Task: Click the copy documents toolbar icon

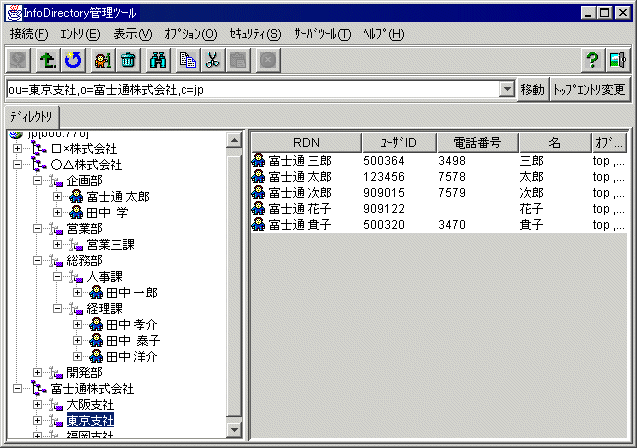Action: click(x=188, y=61)
